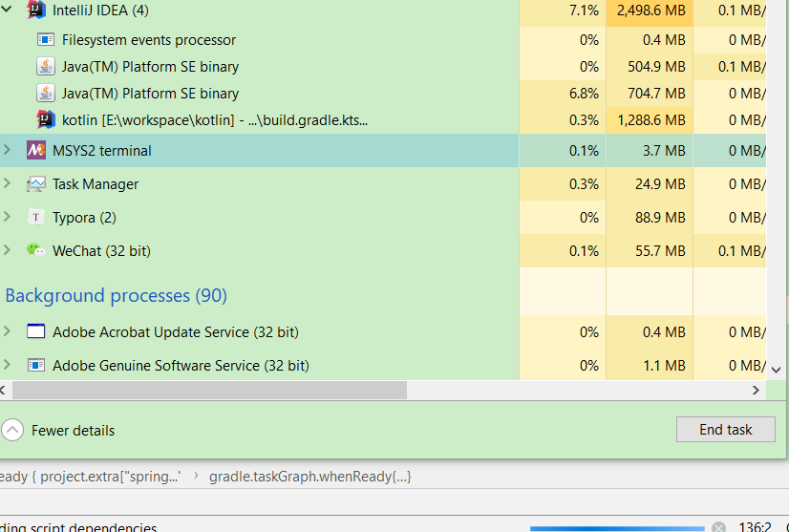Expand the WeChat (32 bit) process
This screenshot has height=532, width=789.
[7, 249]
